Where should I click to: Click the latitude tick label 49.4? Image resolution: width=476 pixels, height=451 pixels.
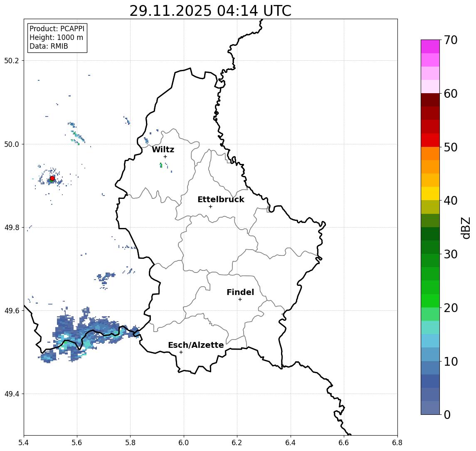12,394
